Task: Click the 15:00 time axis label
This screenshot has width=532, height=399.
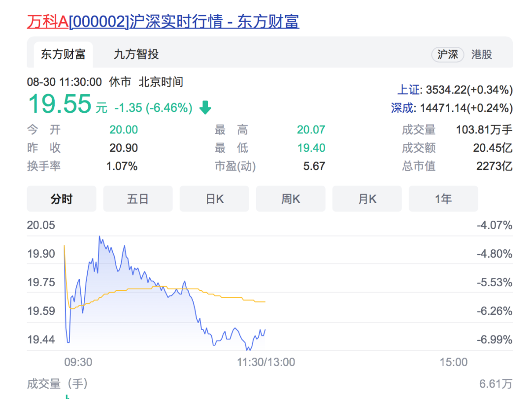Action: click(x=454, y=363)
